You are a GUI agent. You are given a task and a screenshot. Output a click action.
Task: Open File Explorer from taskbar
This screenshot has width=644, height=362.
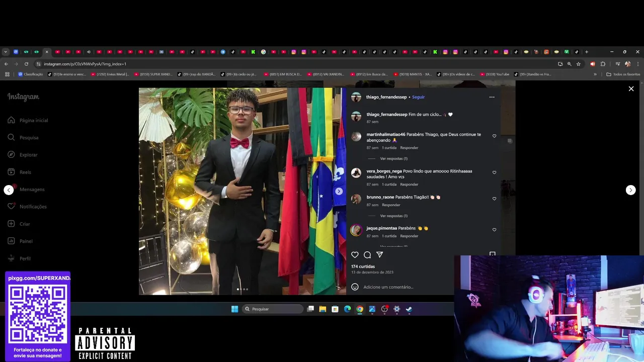(x=323, y=309)
